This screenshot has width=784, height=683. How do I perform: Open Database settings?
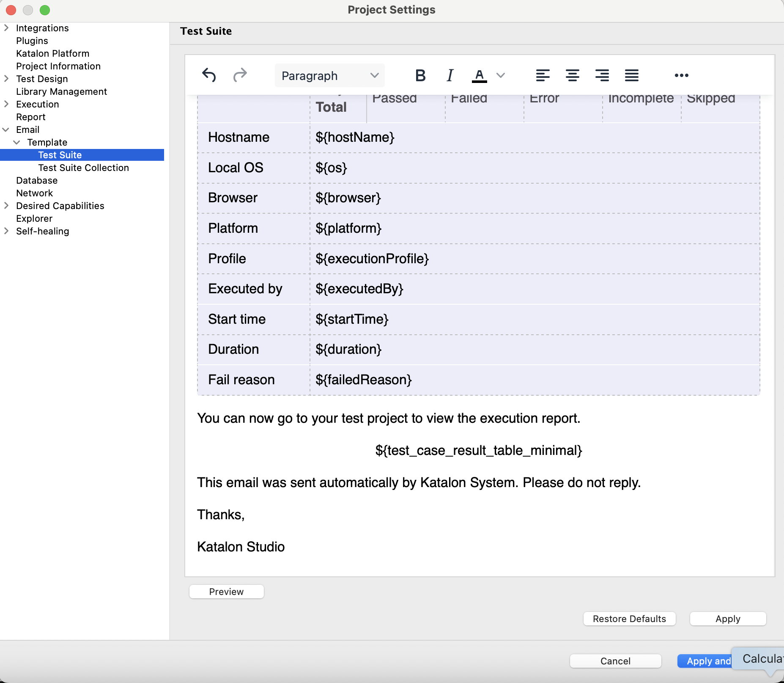point(37,180)
